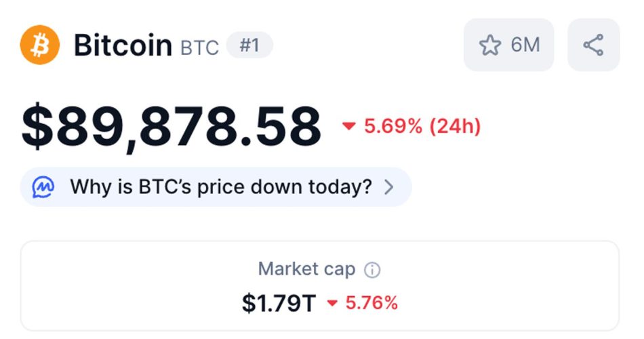Click the 5.76% market cap change
Image resolution: width=644 pixels, height=339 pixels.
pos(371,303)
